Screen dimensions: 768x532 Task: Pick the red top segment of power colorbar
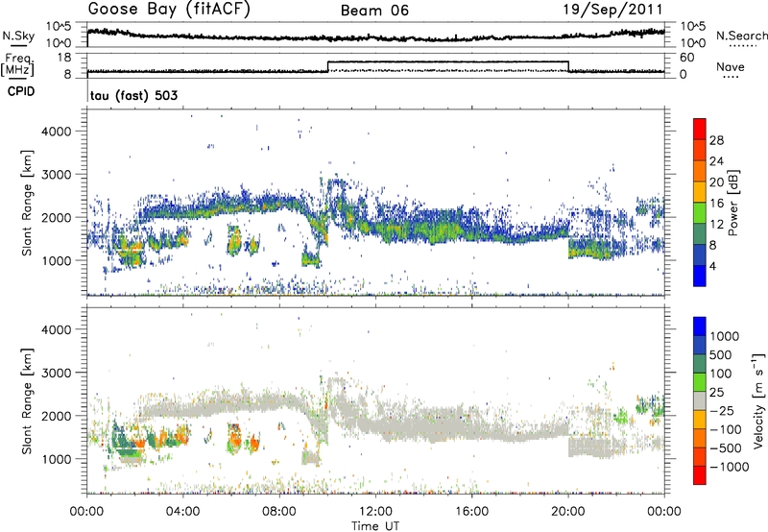click(x=700, y=129)
